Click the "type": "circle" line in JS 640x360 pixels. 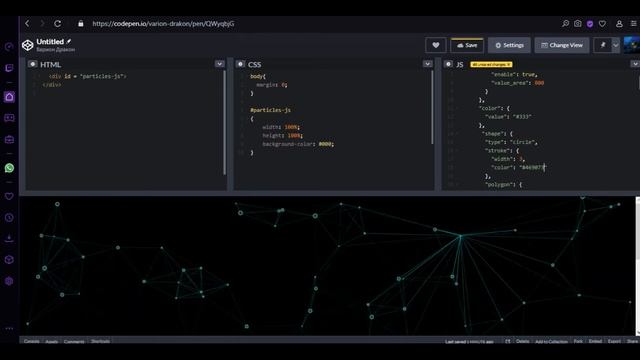(511, 142)
